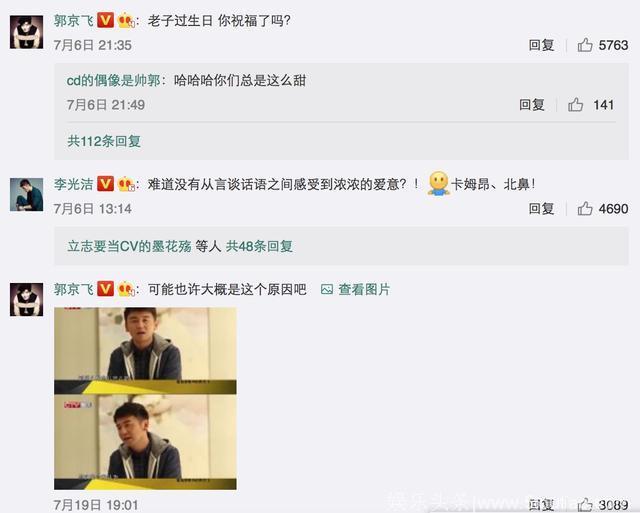Enlarge the attached interview screenshot image

145,398
